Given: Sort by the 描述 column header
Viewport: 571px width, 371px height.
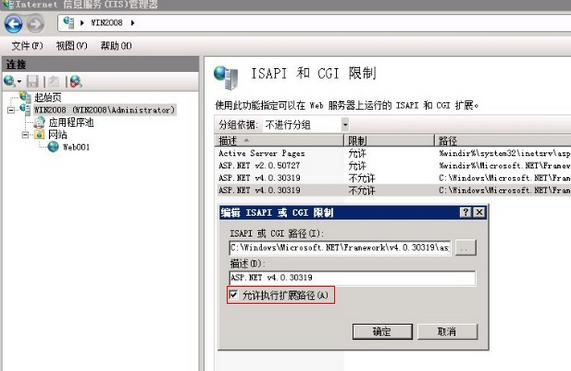Looking at the screenshot, I should click(279, 140).
